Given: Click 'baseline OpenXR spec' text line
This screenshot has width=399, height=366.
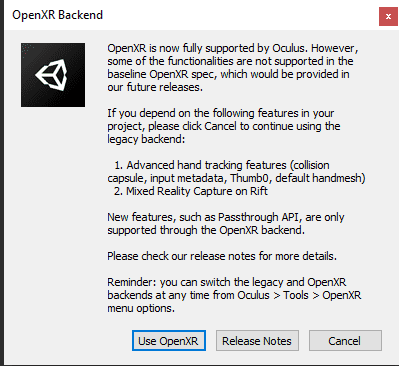Looking at the screenshot, I should (x=228, y=74).
